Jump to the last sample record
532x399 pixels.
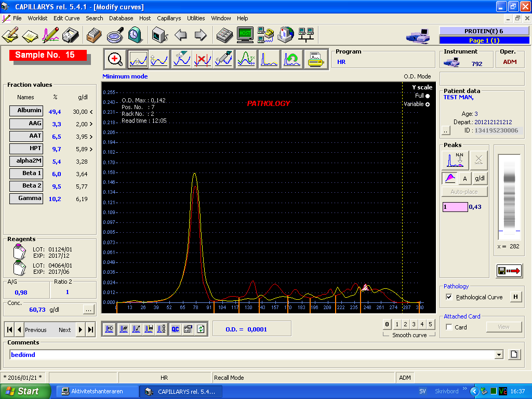(90, 330)
